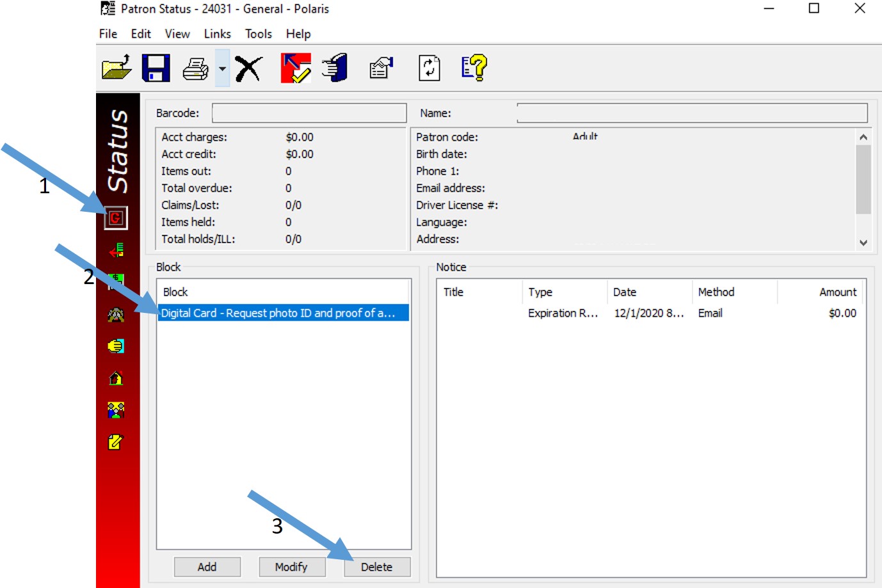Click the Driver License # label
Screen dimensions: 882x588
457,205
